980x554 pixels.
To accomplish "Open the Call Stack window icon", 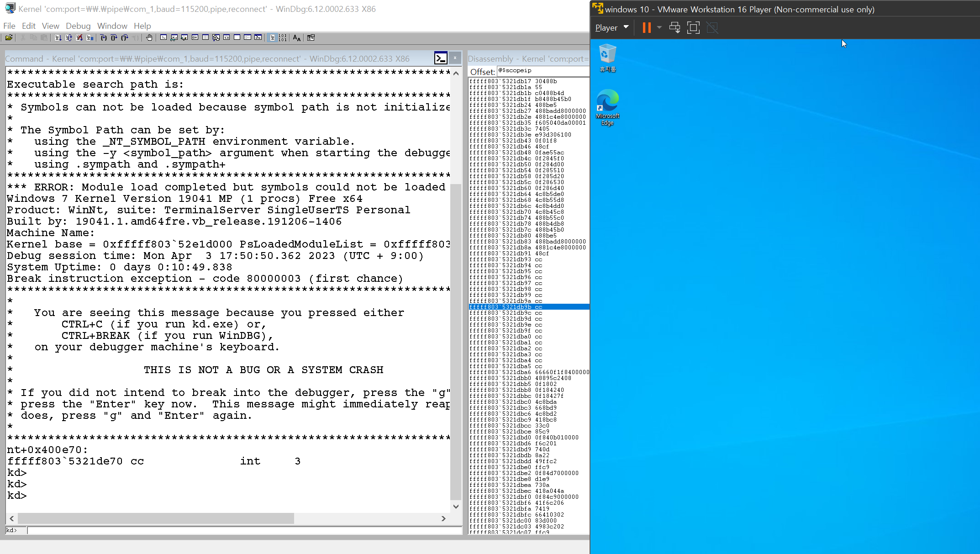I will (x=216, y=38).
